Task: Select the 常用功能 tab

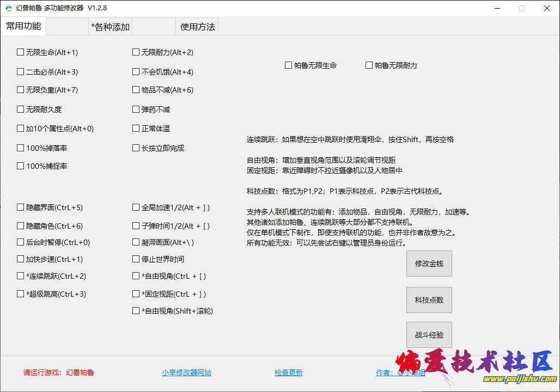Action: 23,26
